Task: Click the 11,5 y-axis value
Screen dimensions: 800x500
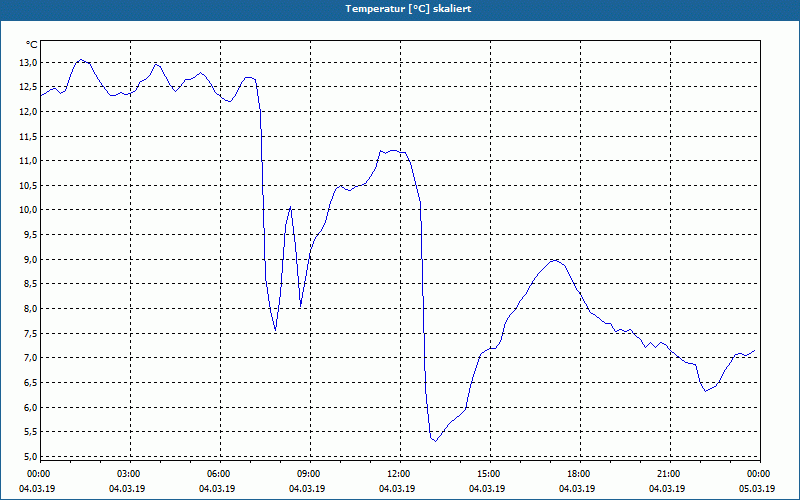Action: (x=28, y=137)
